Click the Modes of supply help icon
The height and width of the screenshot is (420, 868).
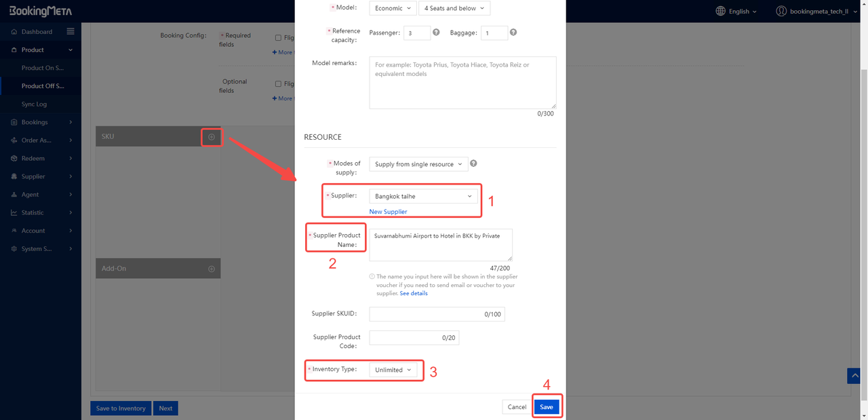point(473,164)
